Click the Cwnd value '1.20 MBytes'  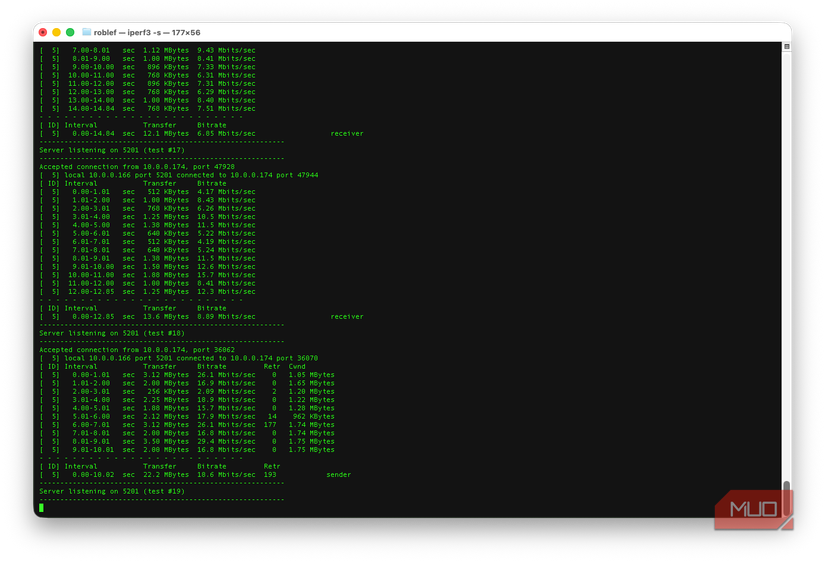click(x=311, y=392)
